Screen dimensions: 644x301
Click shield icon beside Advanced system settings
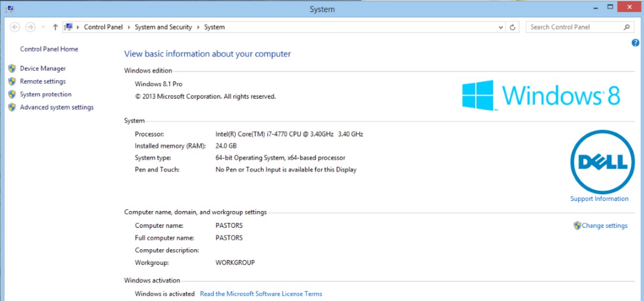click(x=12, y=107)
